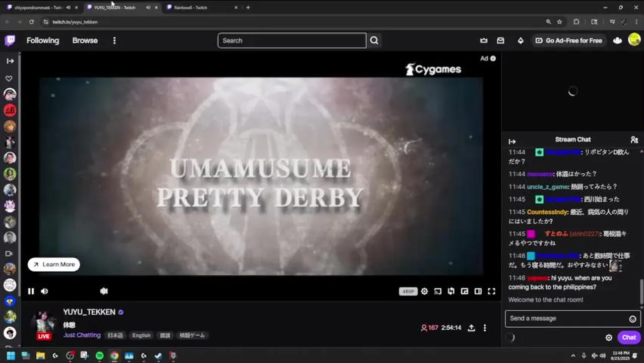Image resolution: width=644 pixels, height=363 pixels.
Task: Open the three-dot More menu beside Browse
Action: click(114, 40)
